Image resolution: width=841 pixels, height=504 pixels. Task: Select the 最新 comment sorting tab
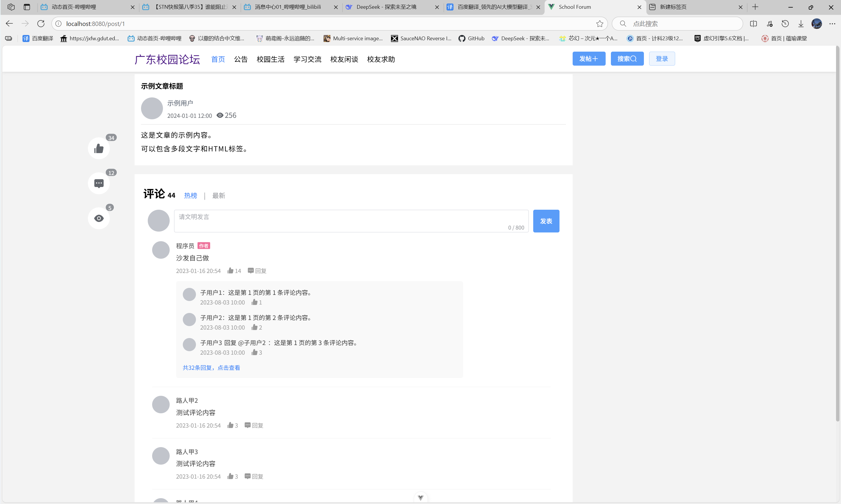coord(219,195)
